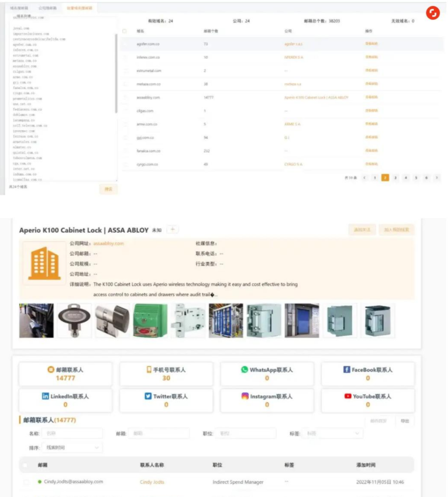Click the inferex.com.co domain cell
Screen dimensions: 448x497
pyautogui.click(x=148, y=57)
